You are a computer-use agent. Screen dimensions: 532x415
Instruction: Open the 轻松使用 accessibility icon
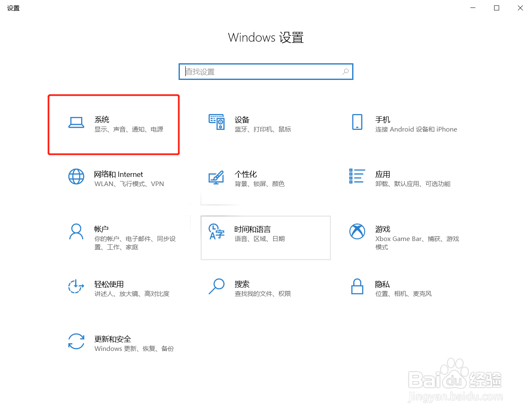tap(76, 287)
